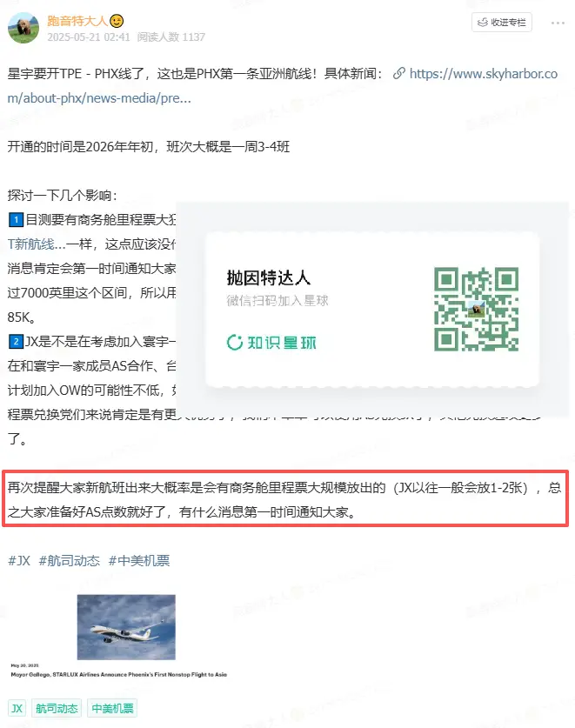Open the #航司动态 hashtag
Screen dimensions: 575x728
[70, 561]
